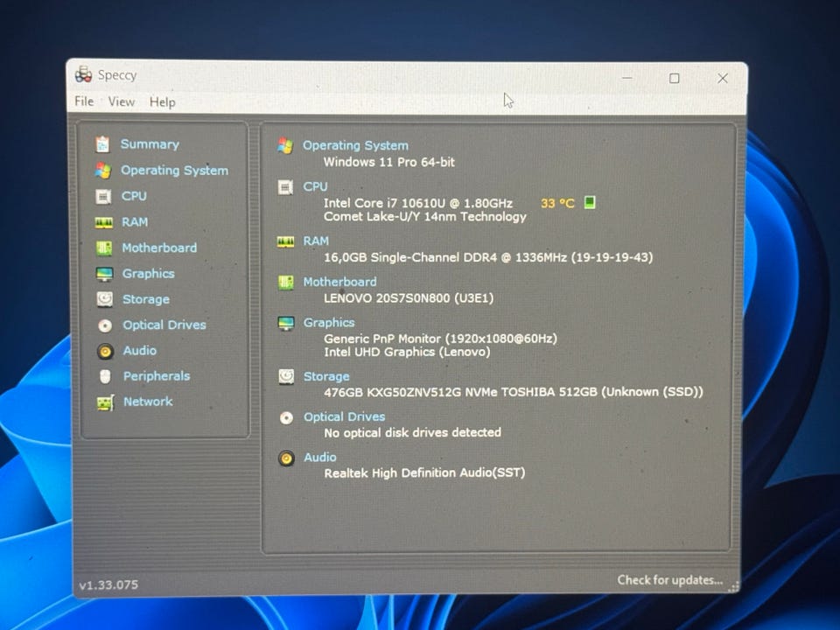
Task: Click the Speccy app icon in title bar
Action: coord(83,74)
